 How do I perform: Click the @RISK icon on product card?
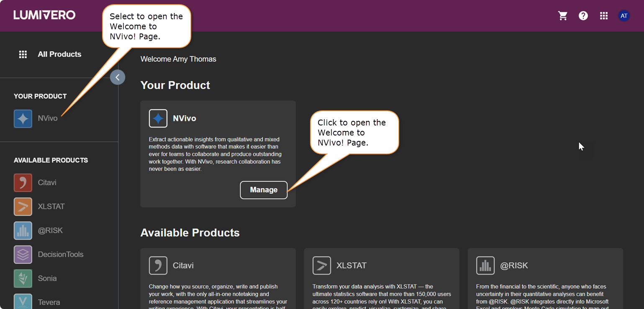(485, 266)
